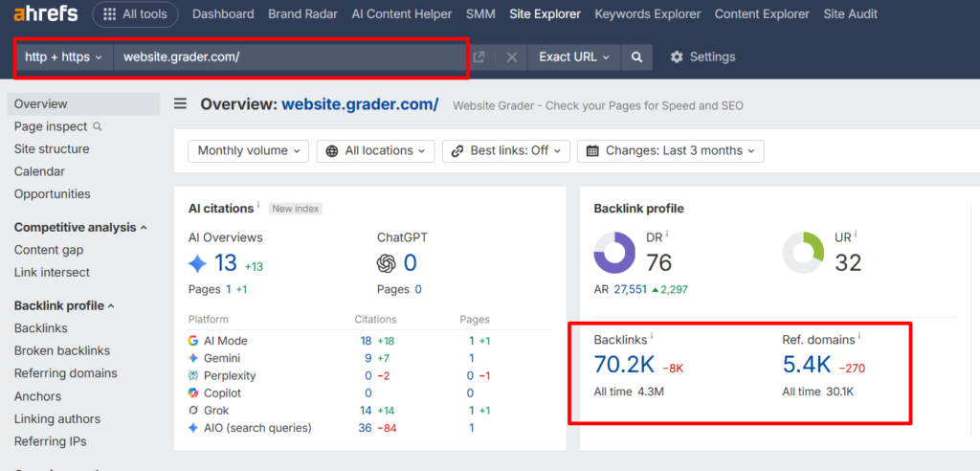Image resolution: width=980 pixels, height=471 pixels.
Task: Go to Dashboard
Action: pos(223,13)
